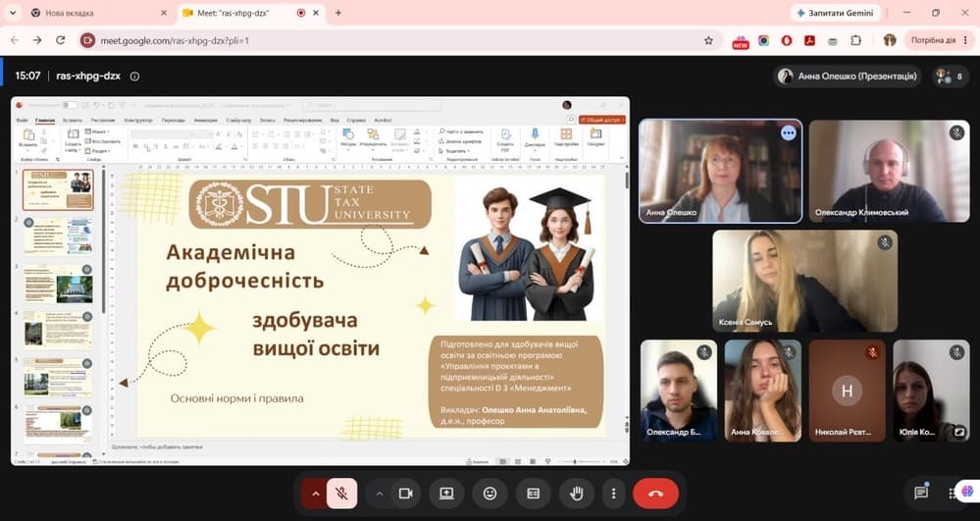Click the Диктовка microphone icon in ribbon
Screen dimensions: 980x521
click(535, 138)
